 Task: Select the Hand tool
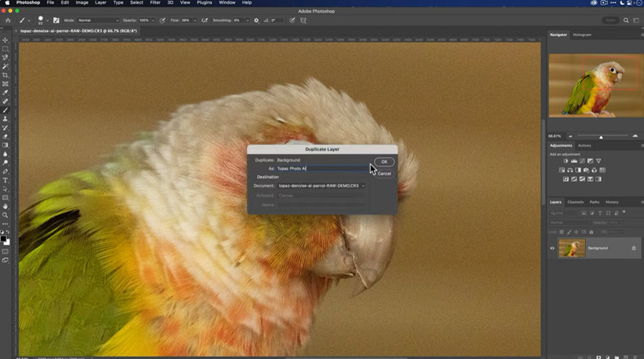5,206
